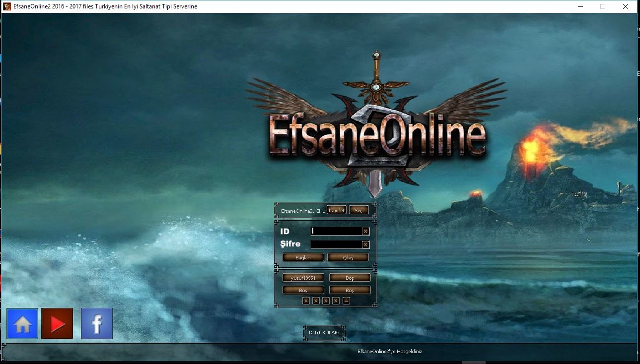Delete first saved account with first X
The image size is (640, 364).
coord(306,301)
